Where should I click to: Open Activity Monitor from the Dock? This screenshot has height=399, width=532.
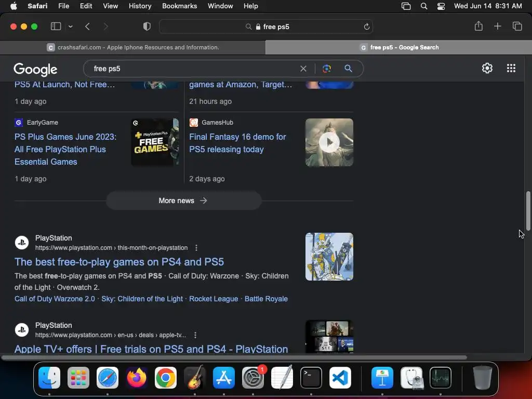coord(441,378)
